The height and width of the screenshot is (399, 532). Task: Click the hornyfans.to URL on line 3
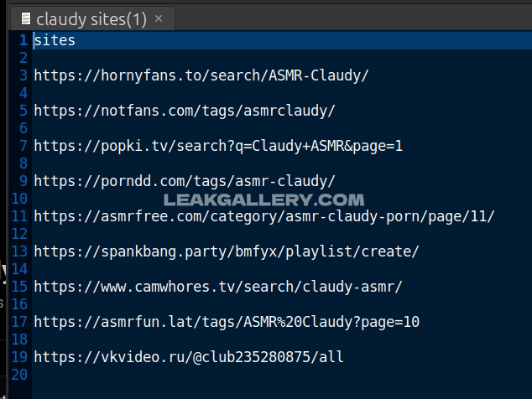(x=201, y=75)
